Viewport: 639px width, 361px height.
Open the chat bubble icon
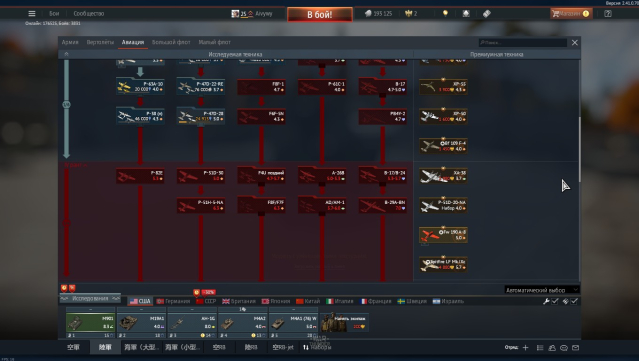pos(564,348)
